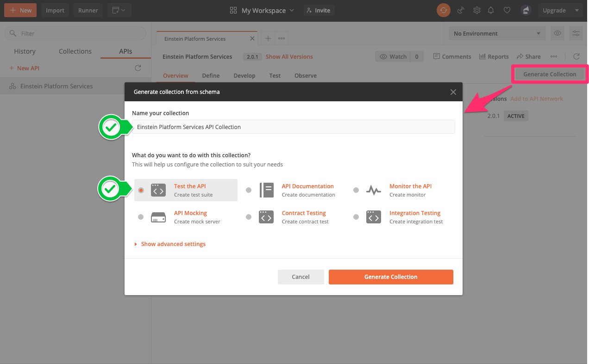Screen dimensions: 589x364
Task: Open the Develop tab
Action: tap(244, 75)
